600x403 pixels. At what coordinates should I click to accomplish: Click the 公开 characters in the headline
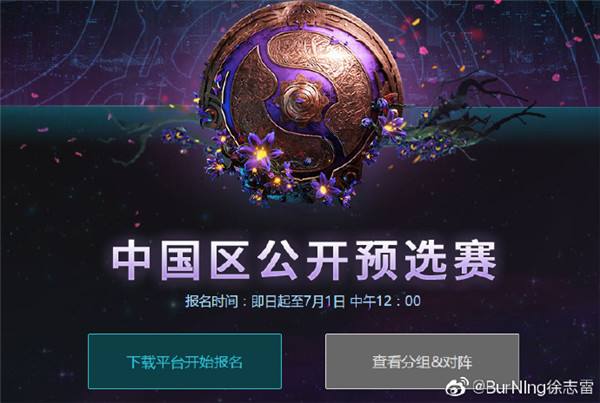click(303, 260)
